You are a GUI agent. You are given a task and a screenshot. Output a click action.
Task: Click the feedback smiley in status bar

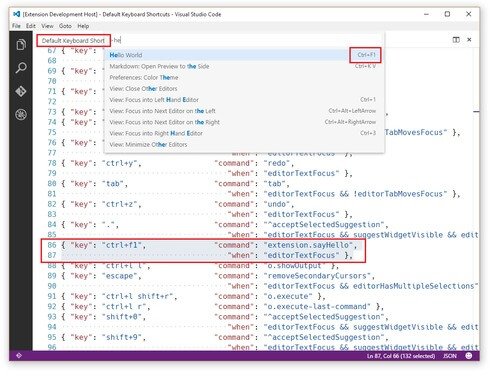469,356
